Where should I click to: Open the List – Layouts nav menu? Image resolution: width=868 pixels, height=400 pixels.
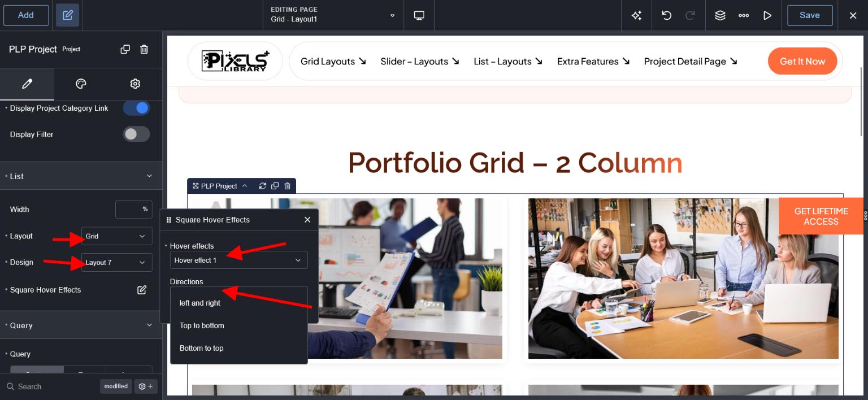509,61
